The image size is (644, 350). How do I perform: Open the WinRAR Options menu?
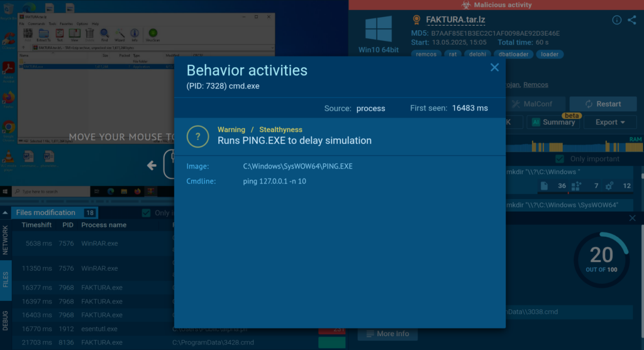[x=82, y=24]
